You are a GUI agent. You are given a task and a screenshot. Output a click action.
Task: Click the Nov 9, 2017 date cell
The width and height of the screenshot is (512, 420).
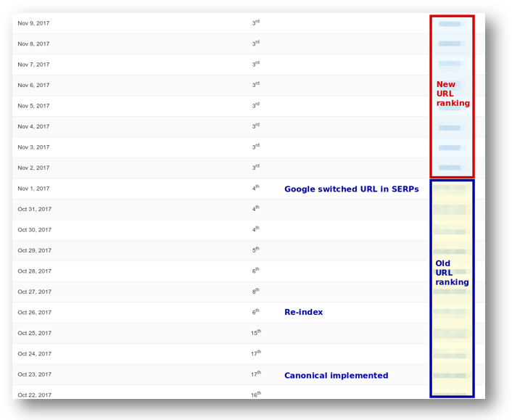33,23
